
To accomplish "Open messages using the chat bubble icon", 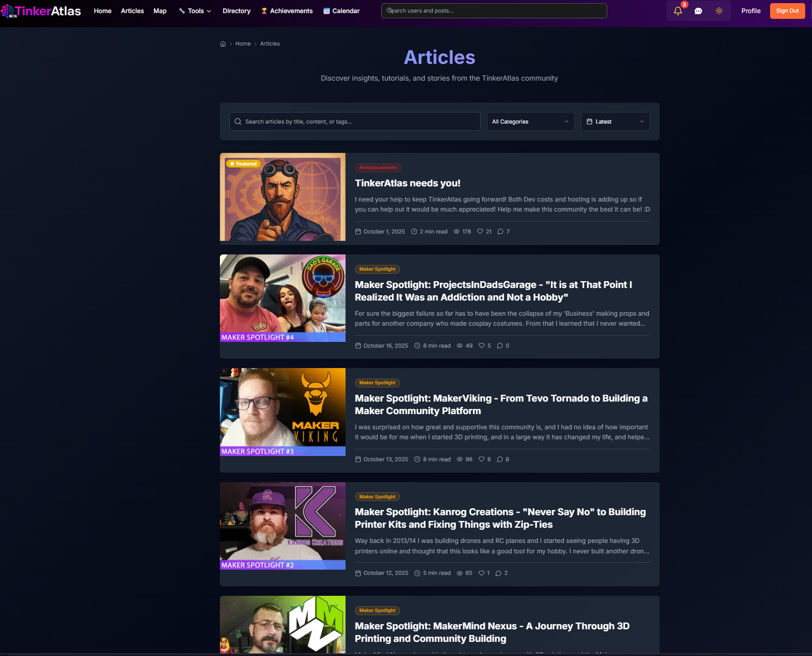I will click(698, 10).
